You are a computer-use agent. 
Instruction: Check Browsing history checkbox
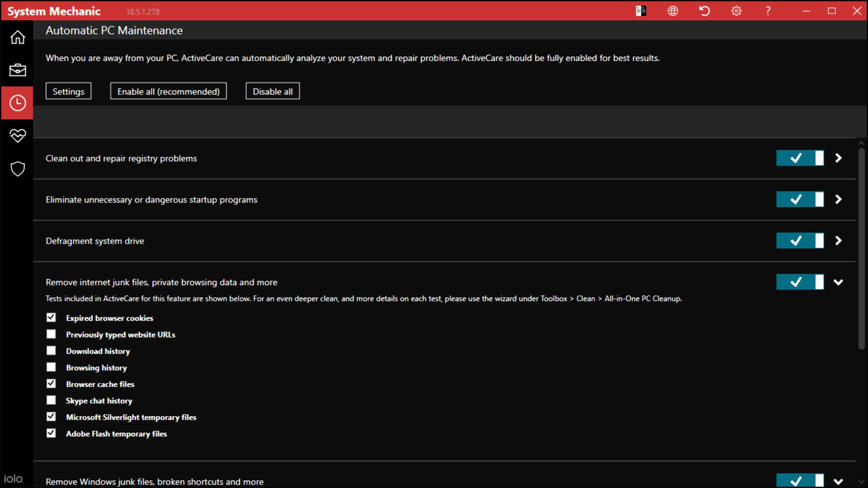(51, 367)
